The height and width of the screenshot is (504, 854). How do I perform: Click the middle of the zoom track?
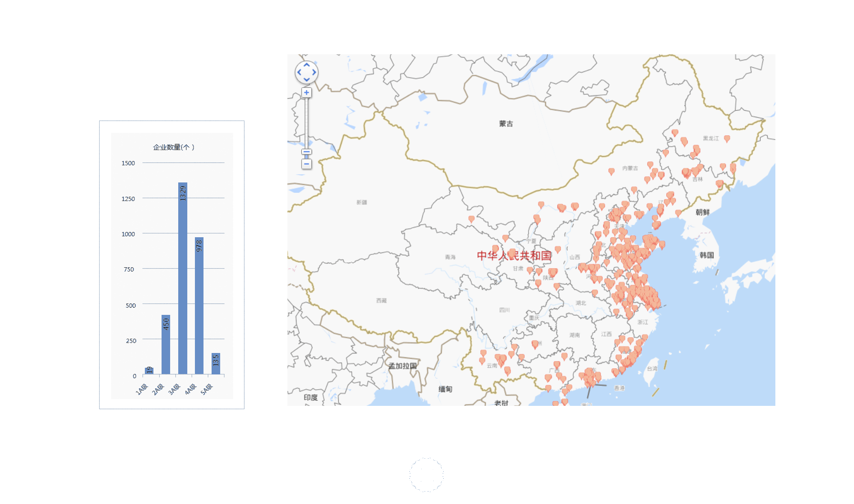306,124
